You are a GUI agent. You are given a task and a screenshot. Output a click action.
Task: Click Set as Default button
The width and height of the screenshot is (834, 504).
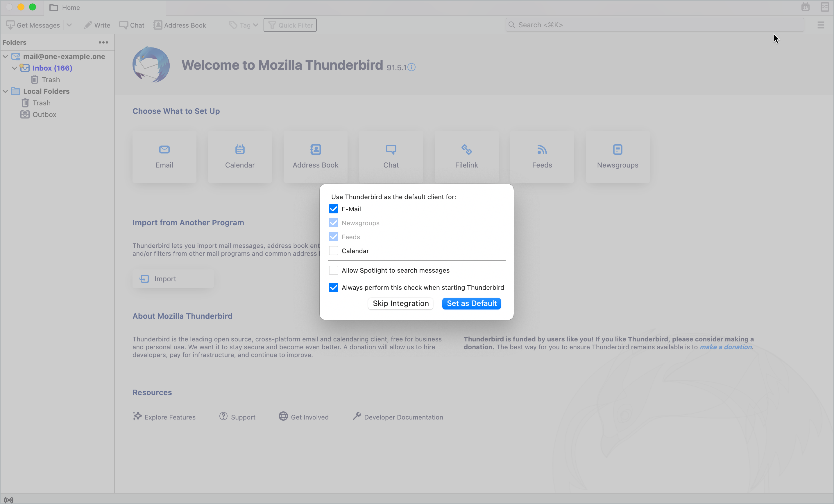(x=471, y=303)
